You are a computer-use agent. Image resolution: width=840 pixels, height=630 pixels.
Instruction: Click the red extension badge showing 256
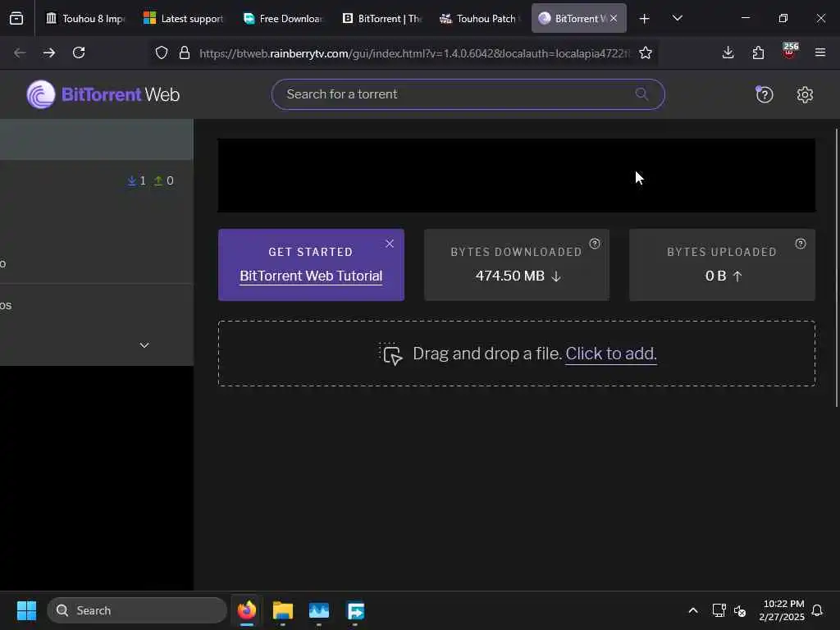click(790, 51)
